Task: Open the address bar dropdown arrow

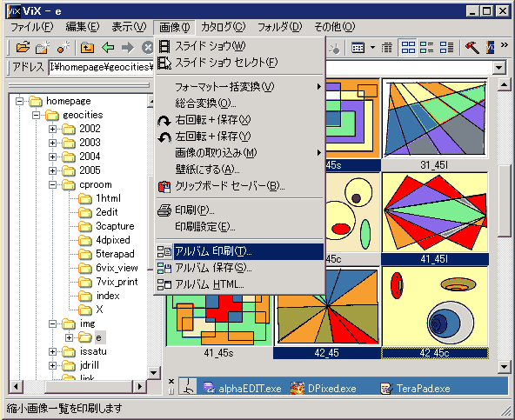Action: click(x=499, y=68)
